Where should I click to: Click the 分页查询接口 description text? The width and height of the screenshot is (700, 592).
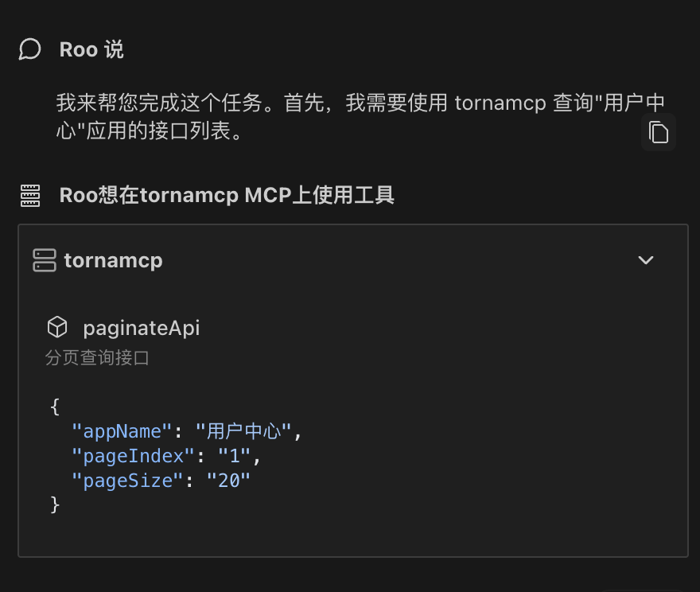(98, 358)
